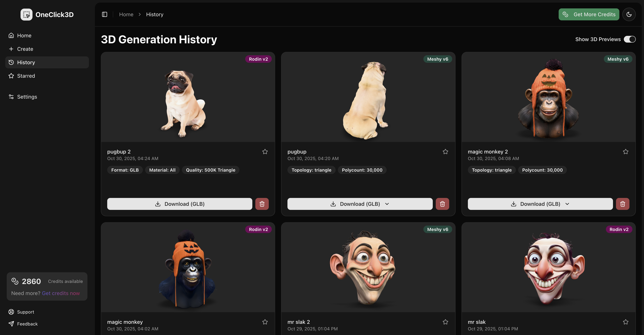
Task: Open the Starred section in the sidebar
Action: click(x=26, y=76)
